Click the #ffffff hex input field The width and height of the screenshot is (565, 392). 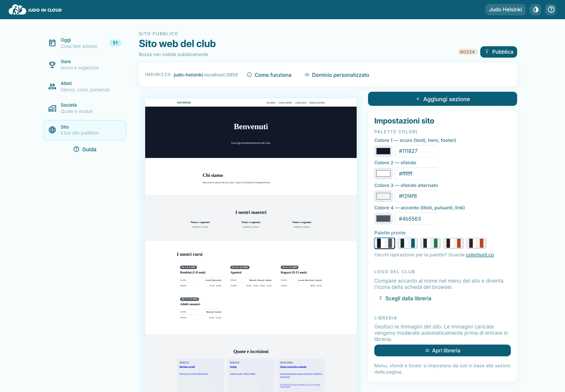416,174
